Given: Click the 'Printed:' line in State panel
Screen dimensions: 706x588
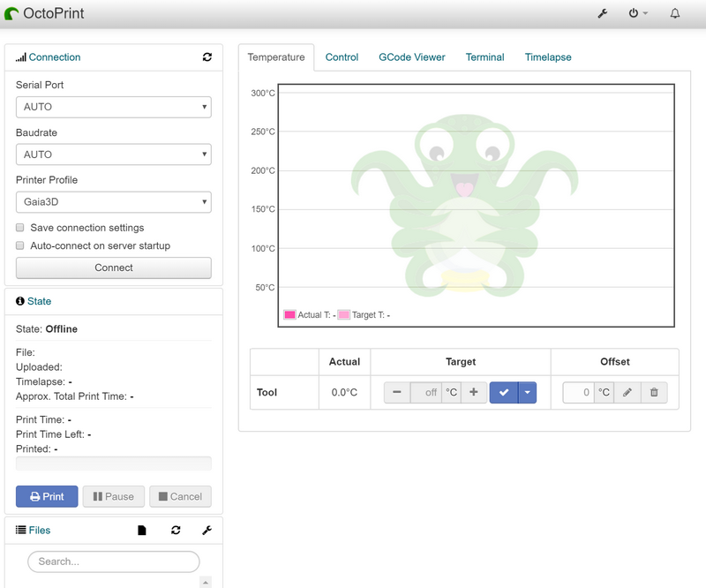Looking at the screenshot, I should point(36,449).
